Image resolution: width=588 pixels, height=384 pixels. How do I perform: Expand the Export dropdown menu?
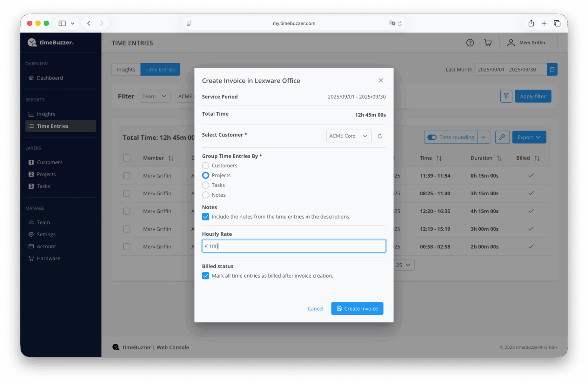(x=529, y=137)
